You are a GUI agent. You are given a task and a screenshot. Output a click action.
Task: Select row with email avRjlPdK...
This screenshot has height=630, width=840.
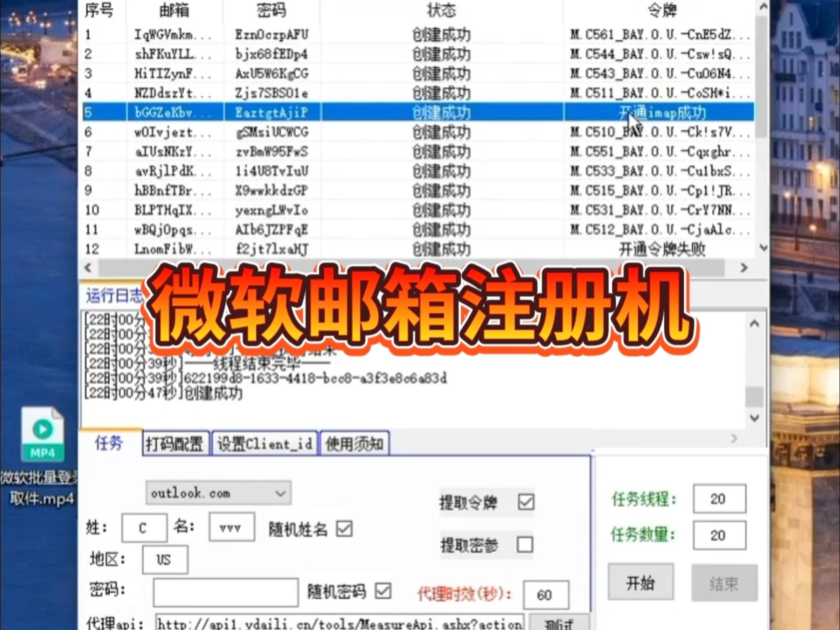point(418,171)
